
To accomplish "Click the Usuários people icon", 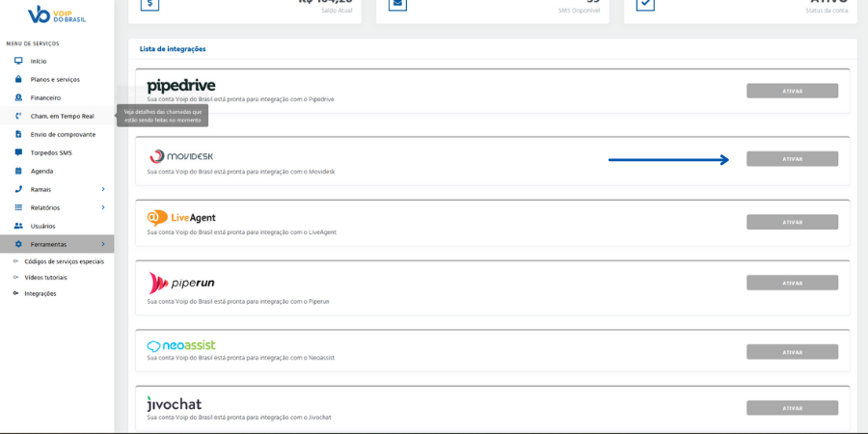I will 18,226.
